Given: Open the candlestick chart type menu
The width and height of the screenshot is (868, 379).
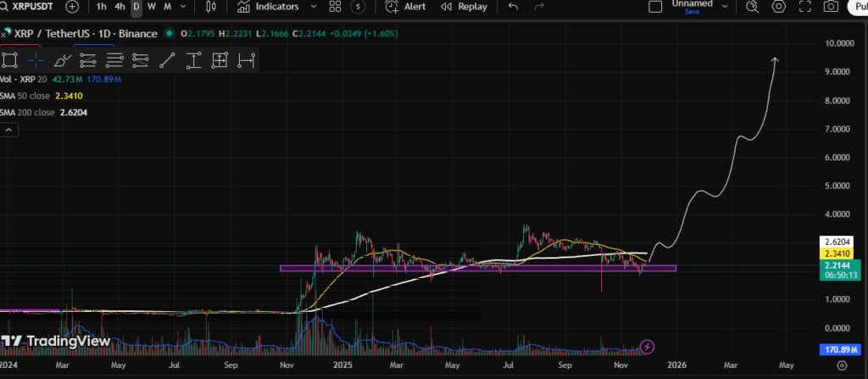Looking at the screenshot, I should pos(211,7).
